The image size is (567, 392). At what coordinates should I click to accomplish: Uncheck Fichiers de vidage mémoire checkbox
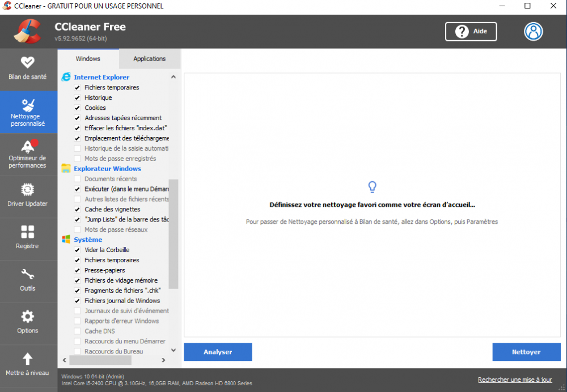click(x=77, y=280)
